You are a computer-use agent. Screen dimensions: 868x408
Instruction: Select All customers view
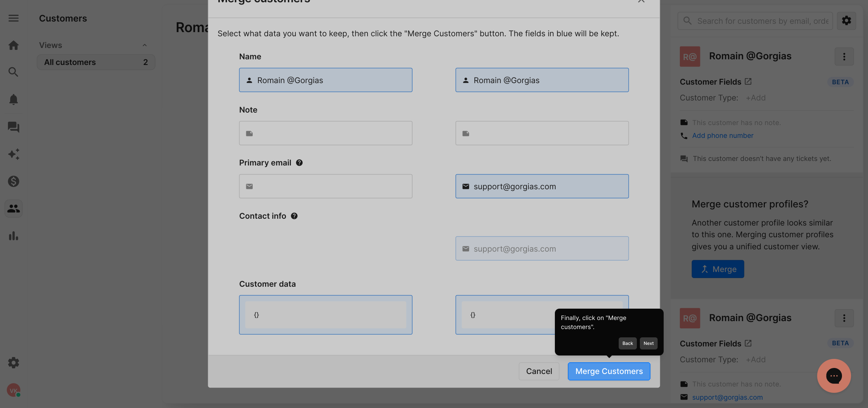96,62
